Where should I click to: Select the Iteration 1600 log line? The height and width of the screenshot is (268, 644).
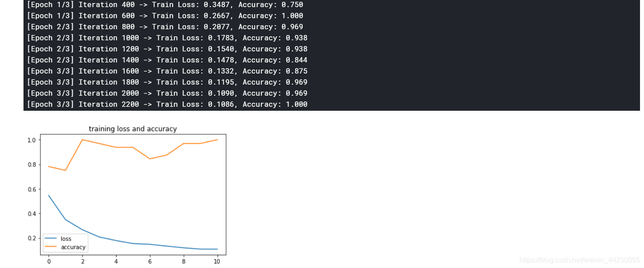pyautogui.click(x=167, y=71)
